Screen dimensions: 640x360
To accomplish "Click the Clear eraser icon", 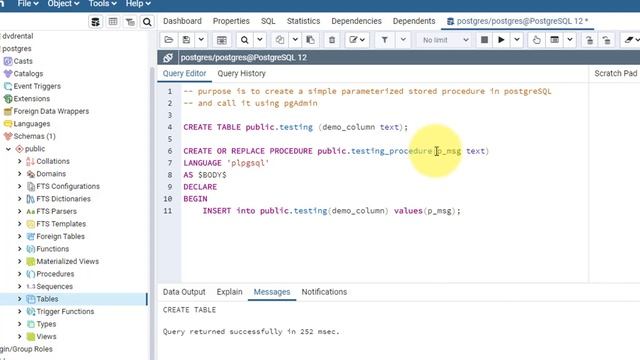I will click(x=630, y=40).
